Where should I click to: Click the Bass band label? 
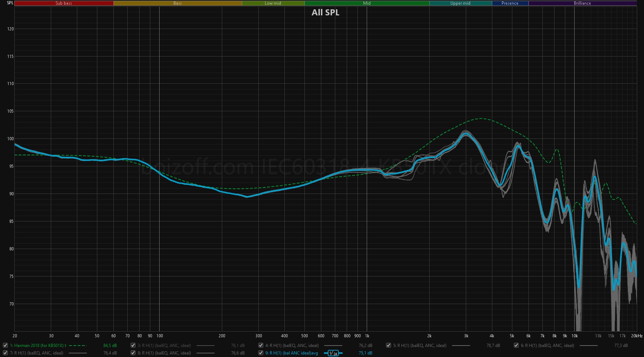click(177, 3)
